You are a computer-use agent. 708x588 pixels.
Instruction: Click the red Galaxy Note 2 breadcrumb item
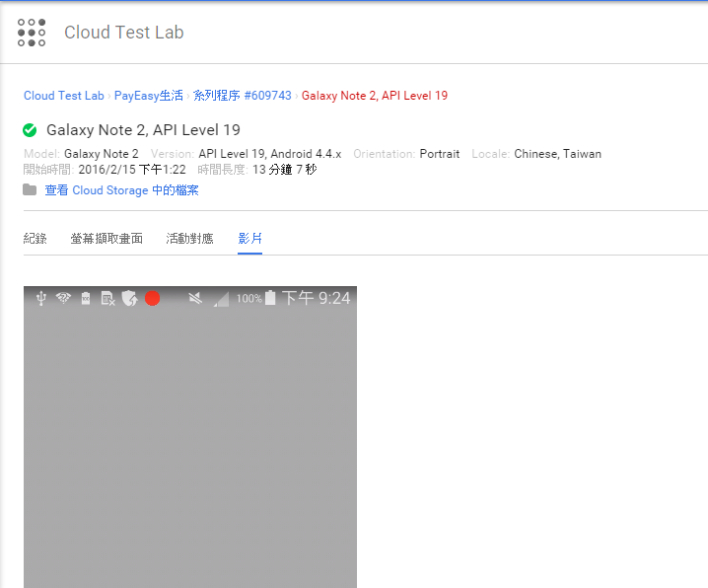coord(375,96)
